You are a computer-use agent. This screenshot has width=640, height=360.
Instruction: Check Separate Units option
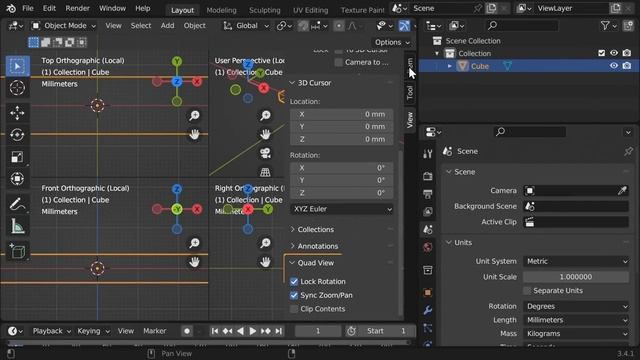point(527,291)
